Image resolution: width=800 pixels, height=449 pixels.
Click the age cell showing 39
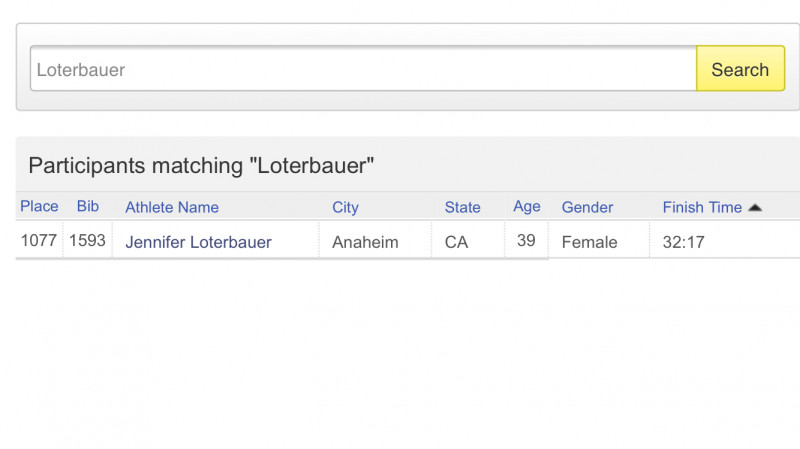tap(526, 241)
